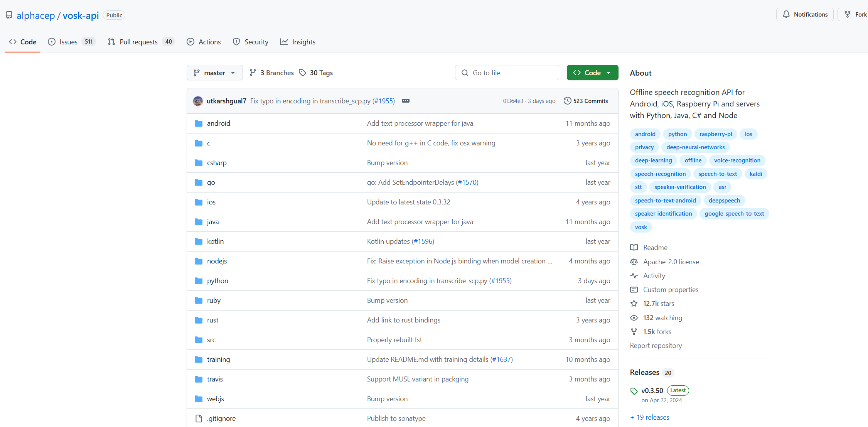View the 523 Commits history

coord(586,101)
